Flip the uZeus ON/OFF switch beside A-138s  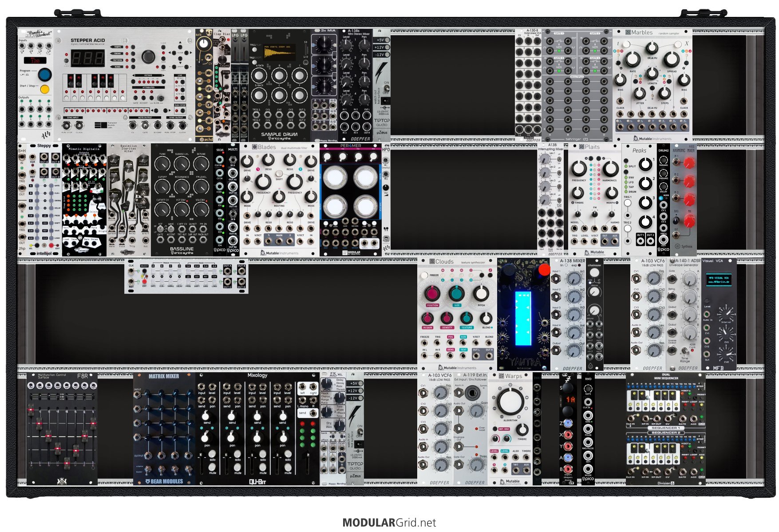point(386,89)
